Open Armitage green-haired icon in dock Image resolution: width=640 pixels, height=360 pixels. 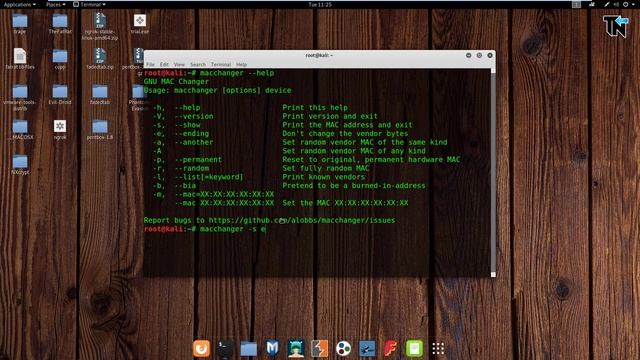tap(296, 348)
